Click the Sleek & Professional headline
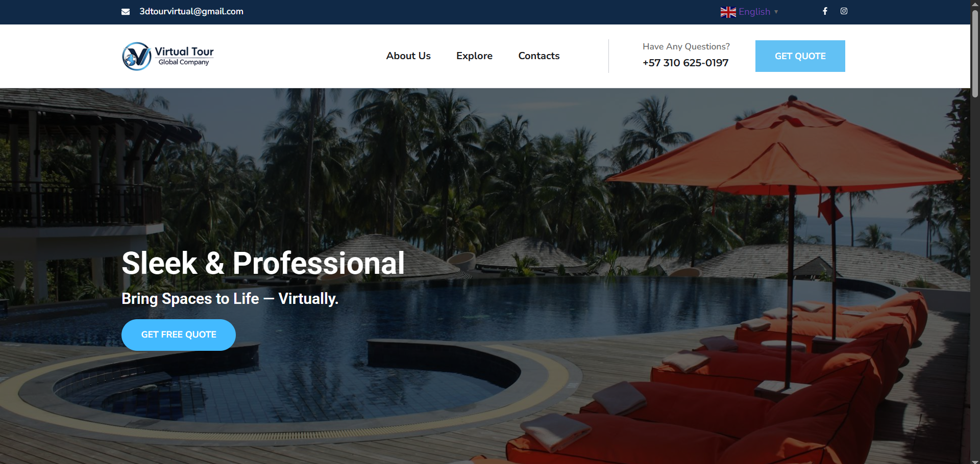This screenshot has height=464, width=980. tap(263, 264)
